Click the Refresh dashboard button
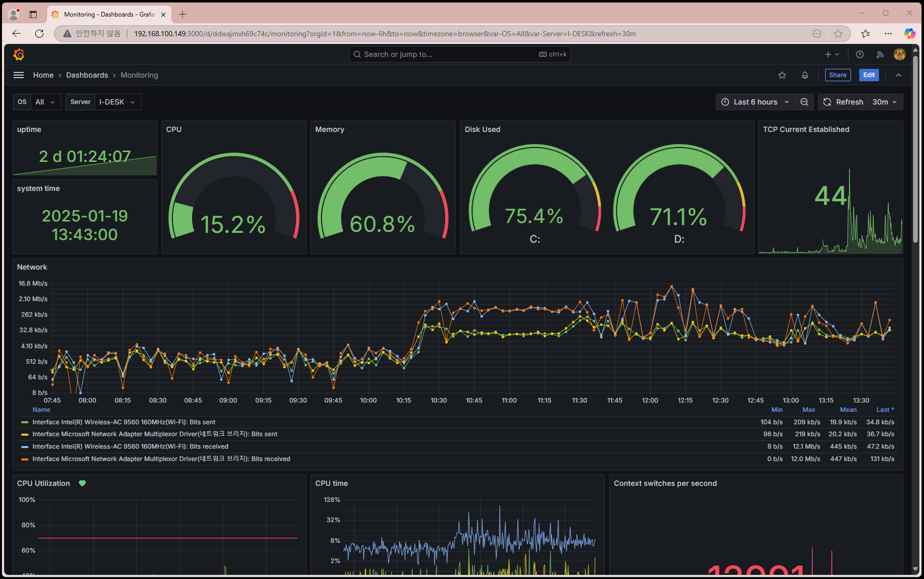This screenshot has height=579, width=924. tap(843, 102)
